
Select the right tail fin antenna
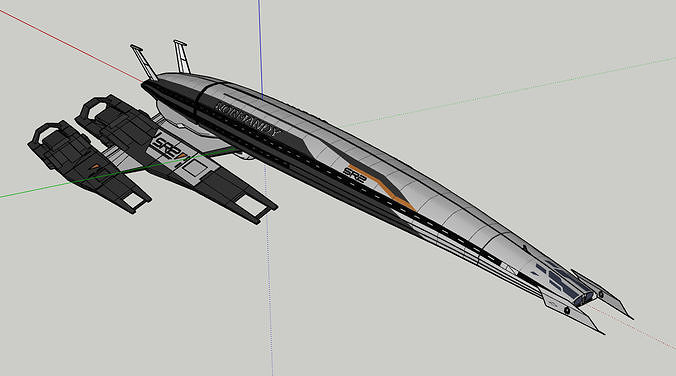(182, 56)
